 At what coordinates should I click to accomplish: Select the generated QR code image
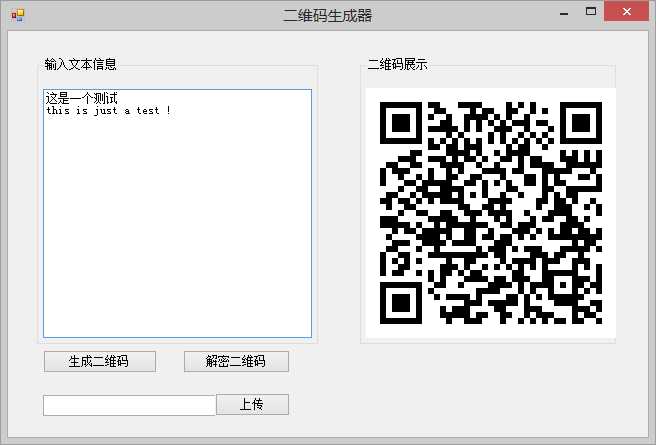tap(490, 212)
